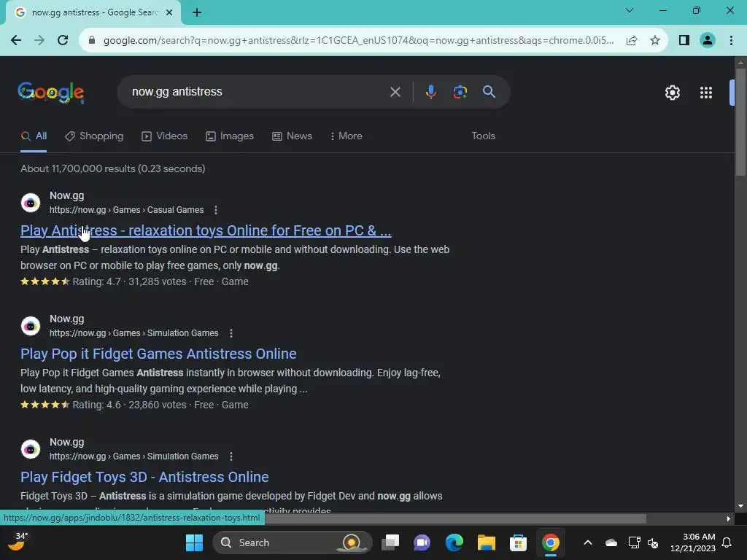Open Play Pop it Fidget Games result
Viewport: 747px width, 560px height.
(x=158, y=354)
